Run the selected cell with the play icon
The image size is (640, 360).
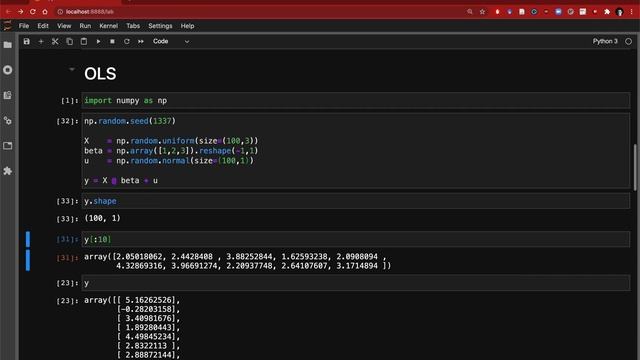click(98, 41)
